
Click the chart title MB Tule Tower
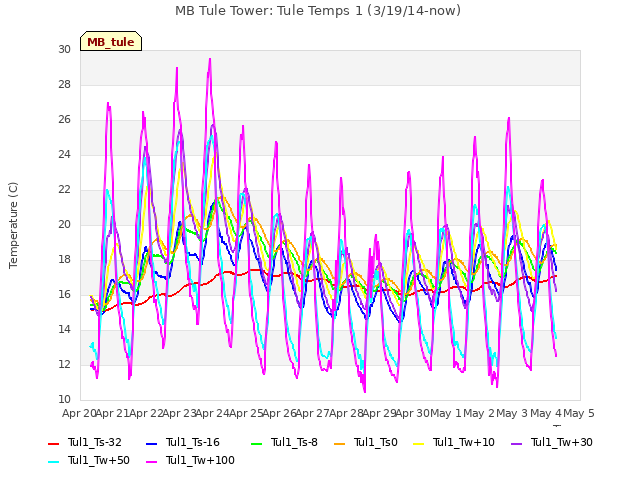(318, 11)
